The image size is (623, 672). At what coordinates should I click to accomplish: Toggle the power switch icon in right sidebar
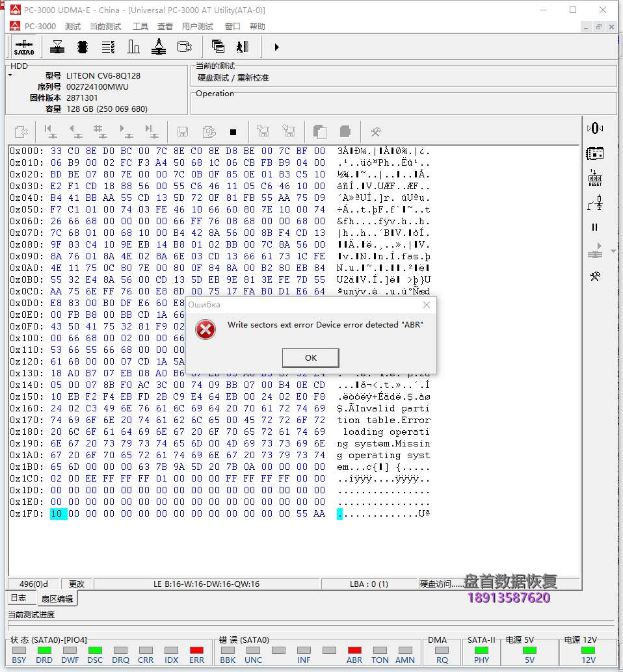coord(594,202)
